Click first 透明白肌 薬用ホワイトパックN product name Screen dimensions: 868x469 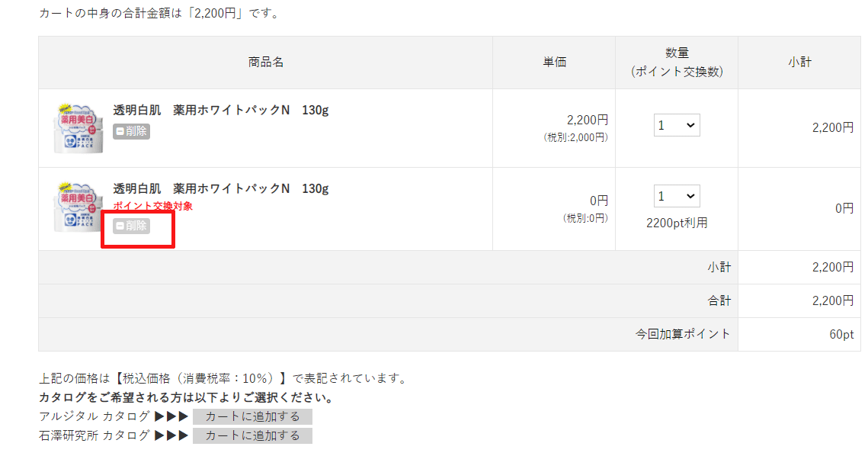point(221,110)
